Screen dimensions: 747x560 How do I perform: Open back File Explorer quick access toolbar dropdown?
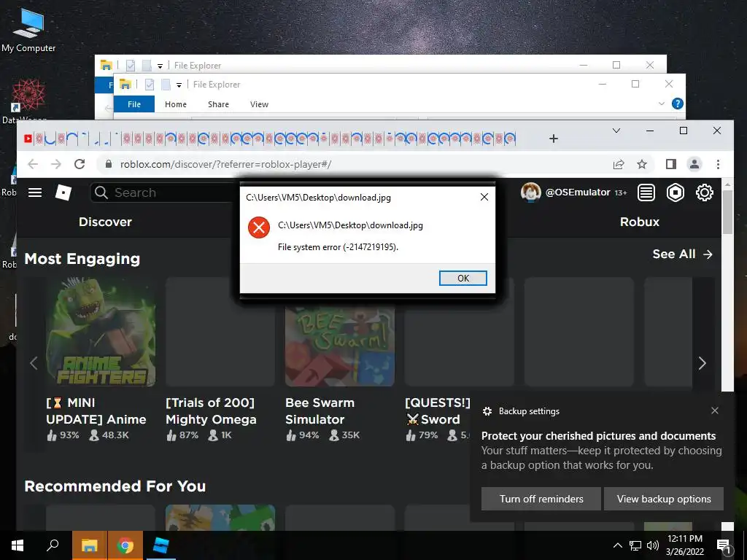click(160, 66)
